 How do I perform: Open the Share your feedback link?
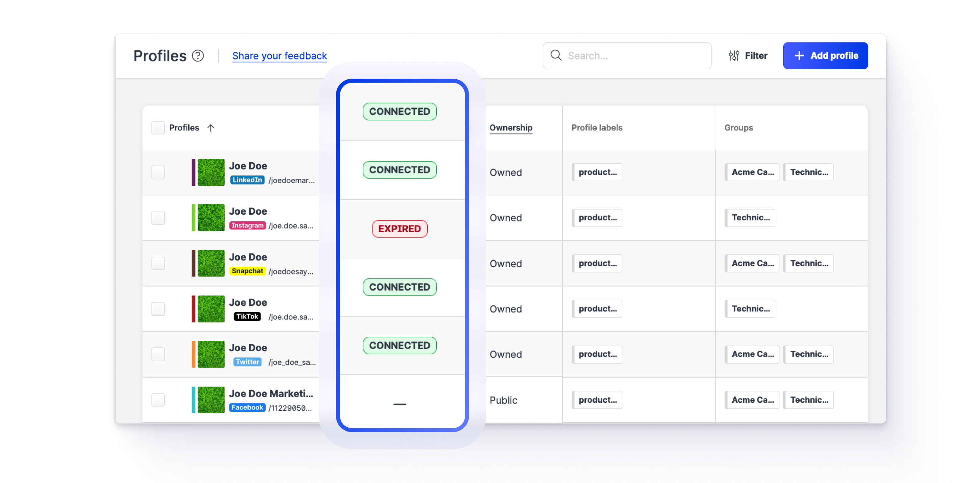point(279,56)
